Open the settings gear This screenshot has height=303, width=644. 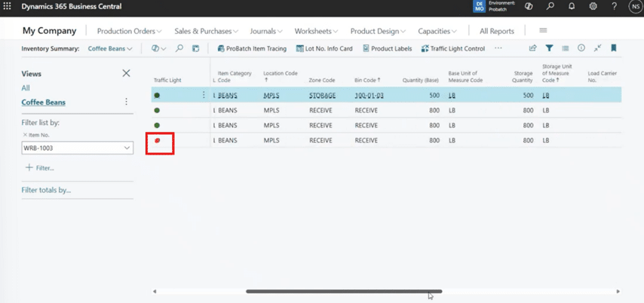(x=593, y=7)
